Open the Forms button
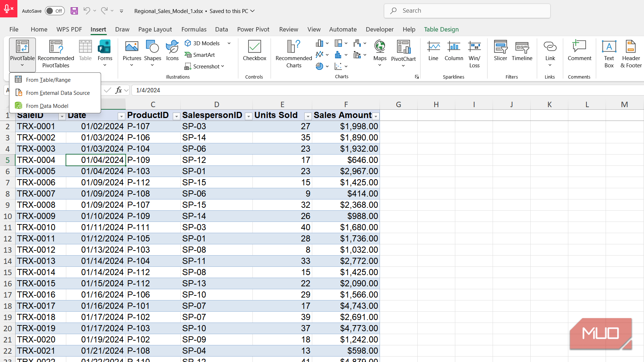644x362 pixels. pos(105,54)
